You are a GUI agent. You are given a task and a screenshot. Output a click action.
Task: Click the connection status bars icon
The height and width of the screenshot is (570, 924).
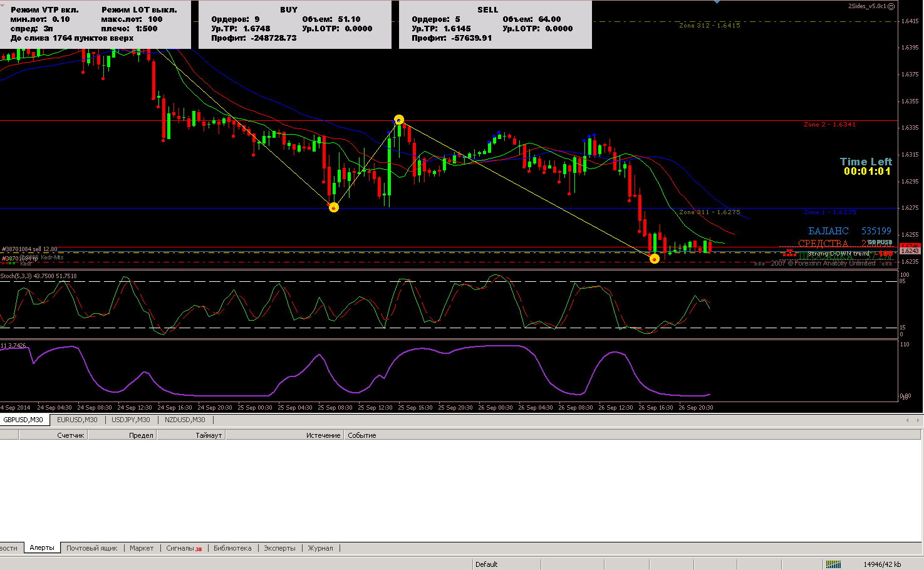833,564
